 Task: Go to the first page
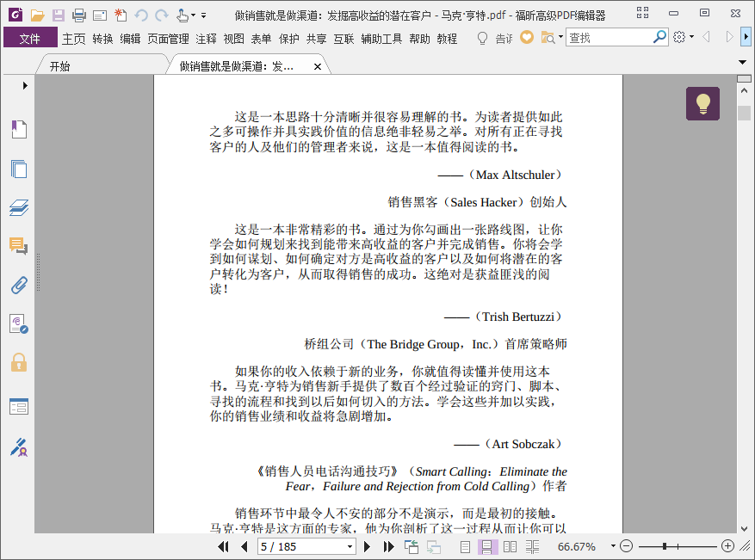click(223, 546)
